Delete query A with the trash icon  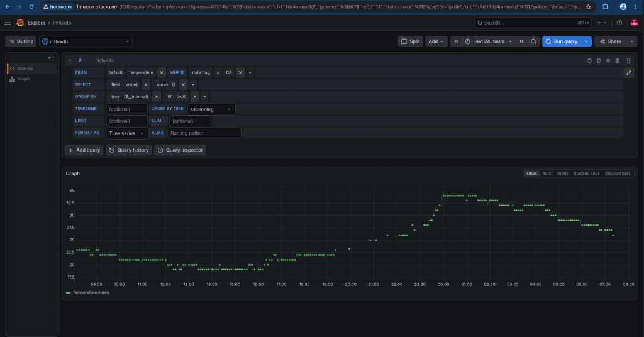coord(618,61)
